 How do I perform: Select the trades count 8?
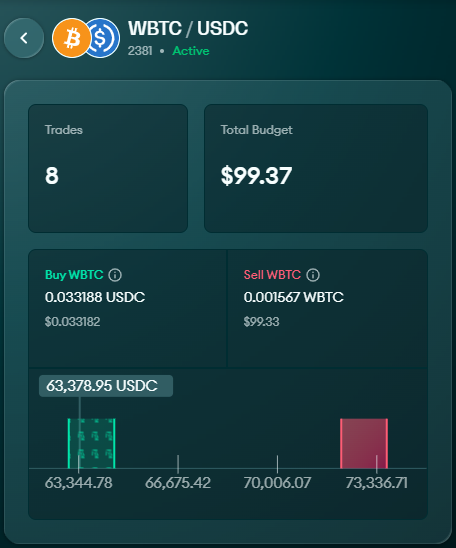click(x=52, y=175)
